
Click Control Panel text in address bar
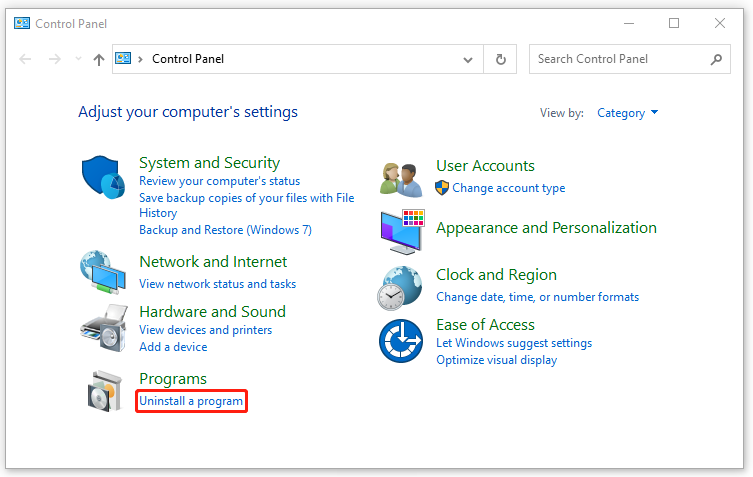188,59
